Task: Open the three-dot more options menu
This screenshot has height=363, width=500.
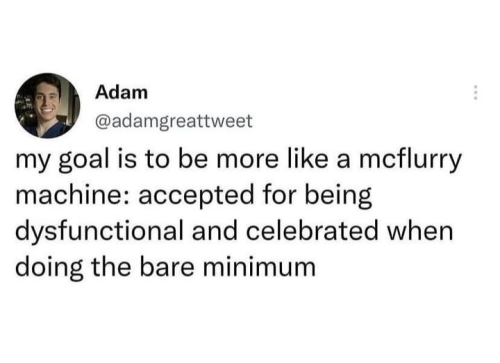Action: (x=476, y=92)
